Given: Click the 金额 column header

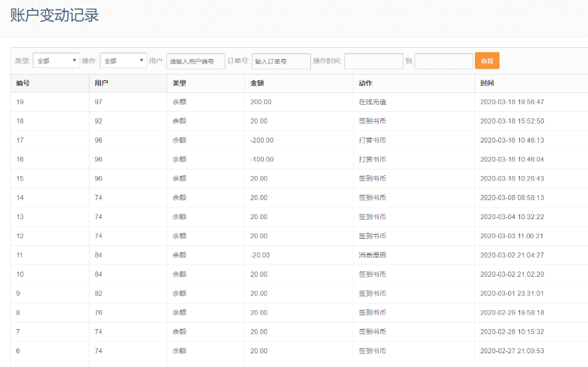Looking at the screenshot, I should point(257,83).
